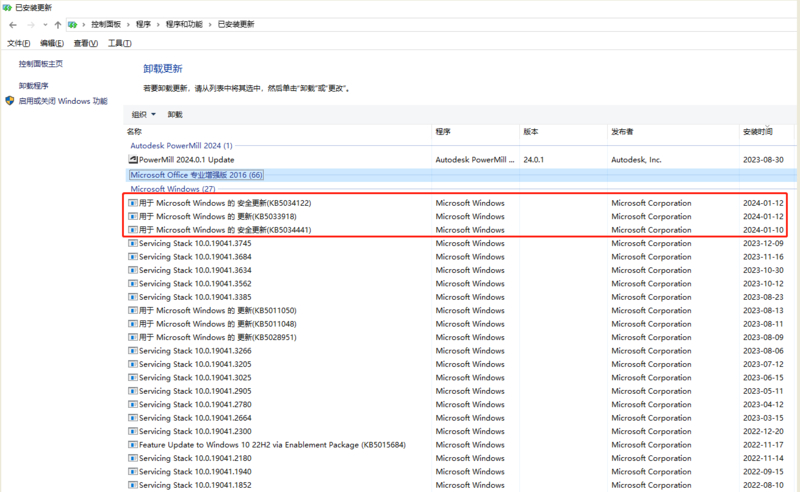Click install date 2022-11-17

point(763,445)
